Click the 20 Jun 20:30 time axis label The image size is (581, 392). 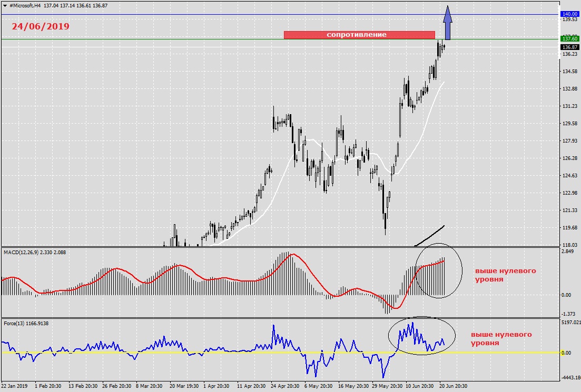click(x=453, y=386)
